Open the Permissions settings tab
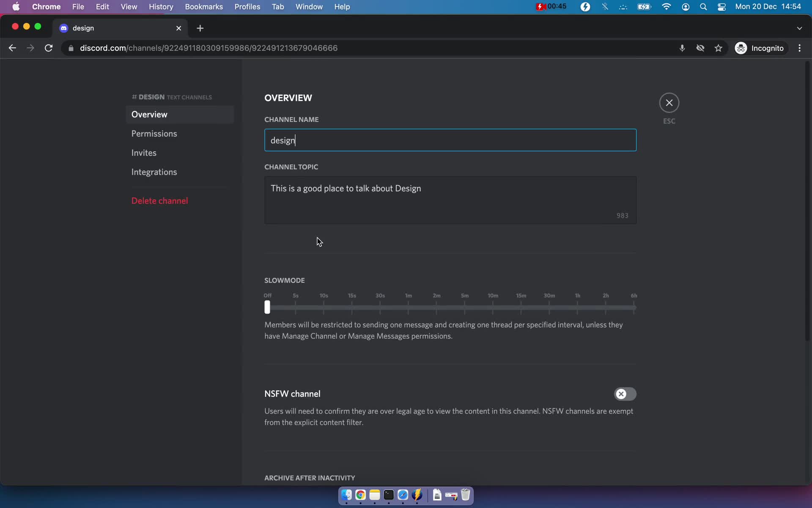 point(154,133)
